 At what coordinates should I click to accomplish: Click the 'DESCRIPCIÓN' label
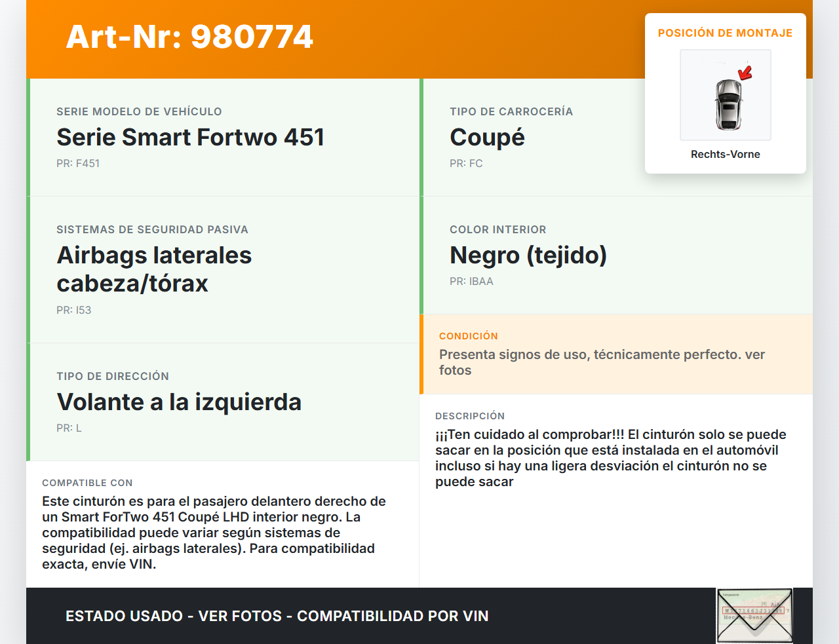coord(470,416)
